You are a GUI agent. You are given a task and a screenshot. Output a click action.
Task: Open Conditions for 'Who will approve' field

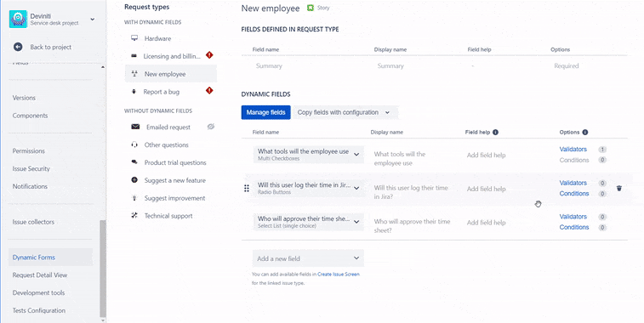[x=574, y=227]
